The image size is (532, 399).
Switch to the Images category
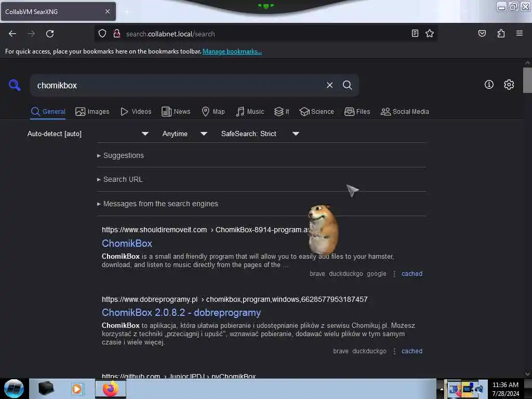(92, 112)
